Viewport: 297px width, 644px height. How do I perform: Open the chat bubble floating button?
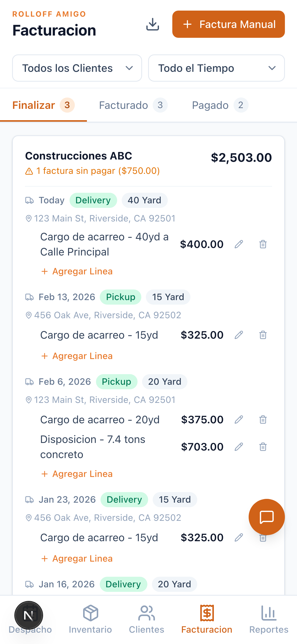point(267,517)
